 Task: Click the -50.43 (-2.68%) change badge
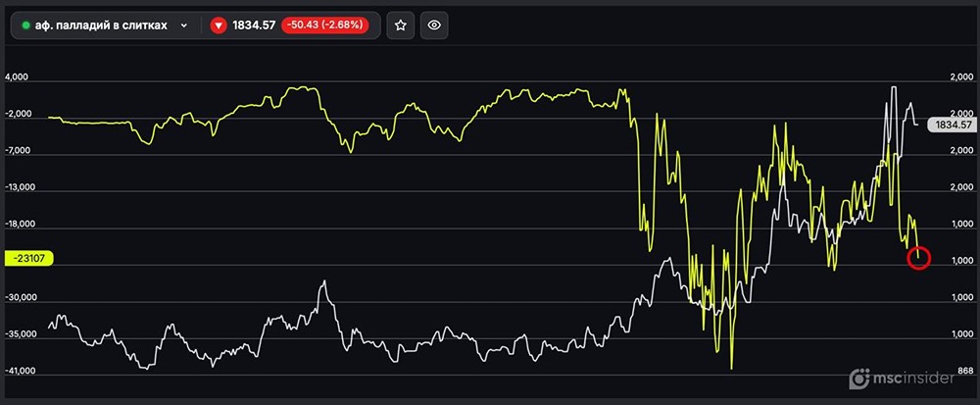click(324, 25)
